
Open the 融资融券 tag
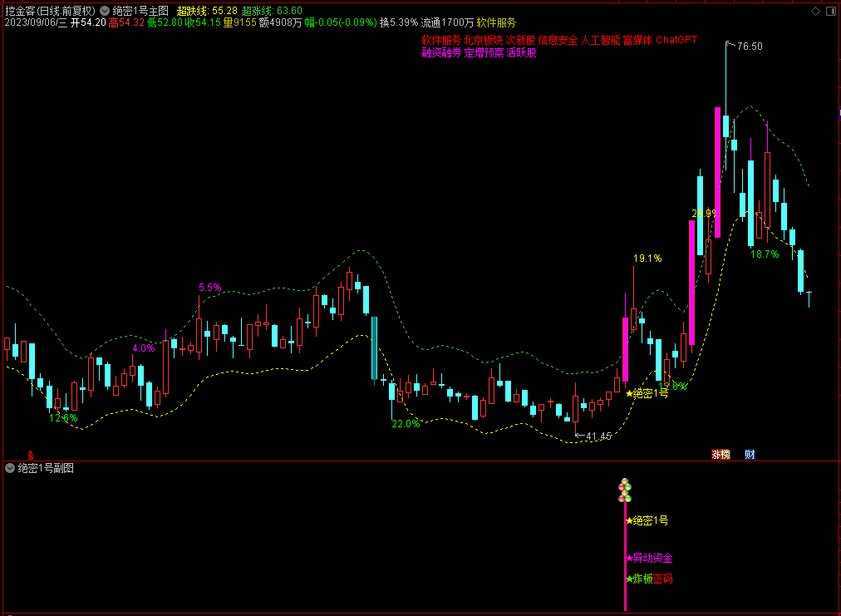pos(441,53)
